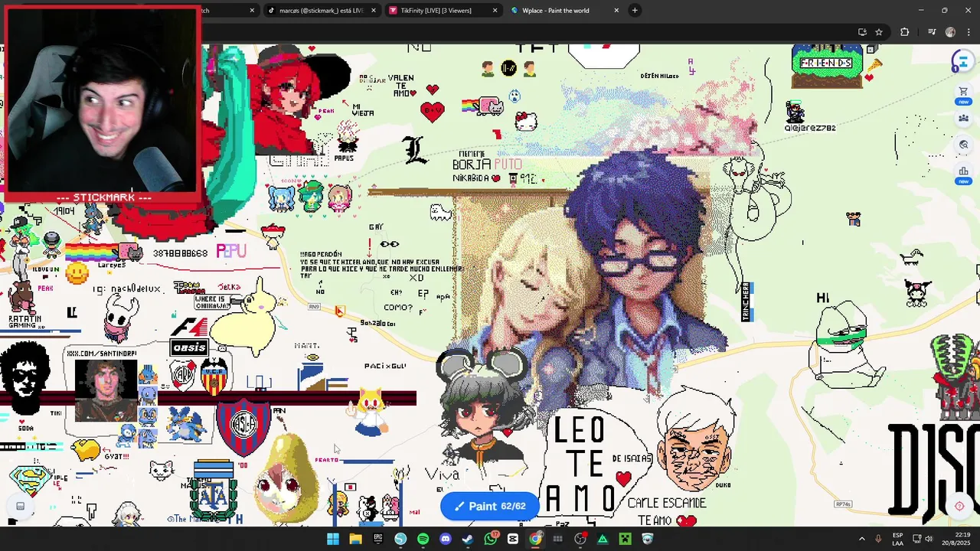Open Spotify from the taskbar
This screenshot has height=551, width=980.
423,539
